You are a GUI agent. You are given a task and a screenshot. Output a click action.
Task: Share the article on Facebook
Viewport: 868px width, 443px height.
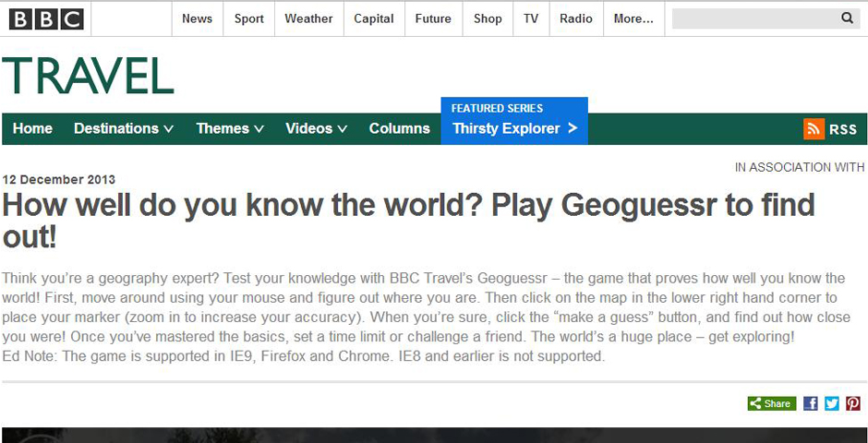coord(811,403)
